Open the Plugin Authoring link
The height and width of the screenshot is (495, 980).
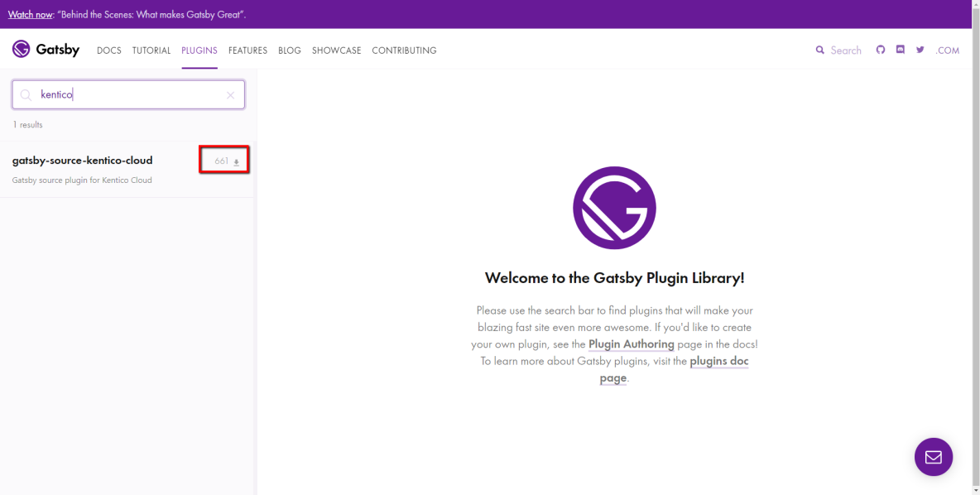[x=632, y=344]
